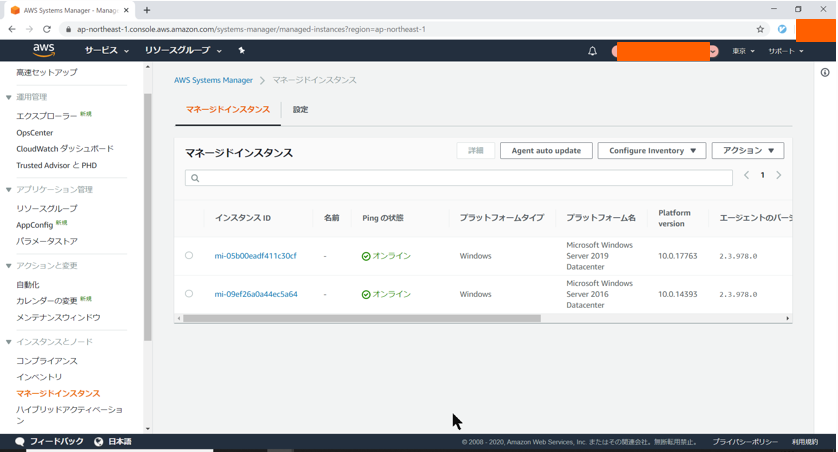Click the pin shortcut icon in navbar
Screen dimensions: 838x452
point(242,50)
